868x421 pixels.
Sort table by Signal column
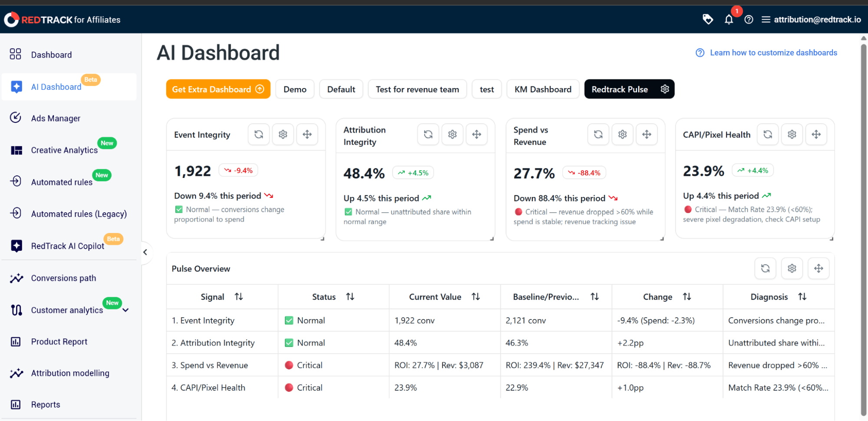click(x=239, y=297)
